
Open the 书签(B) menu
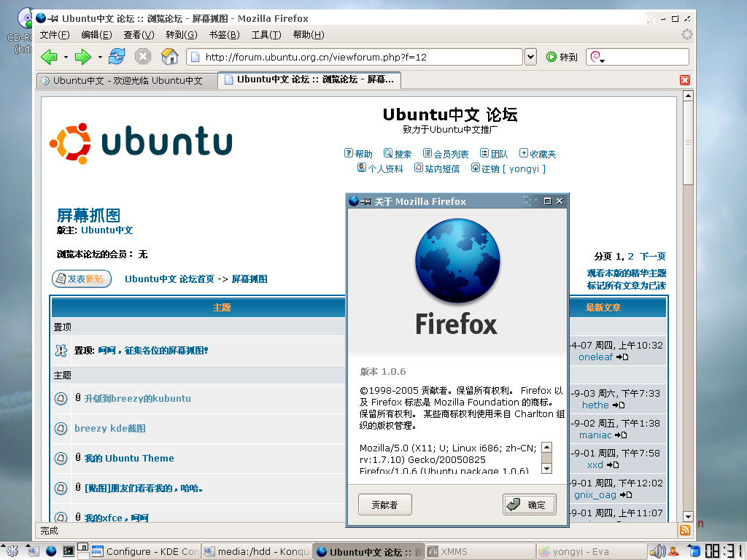pos(225,35)
